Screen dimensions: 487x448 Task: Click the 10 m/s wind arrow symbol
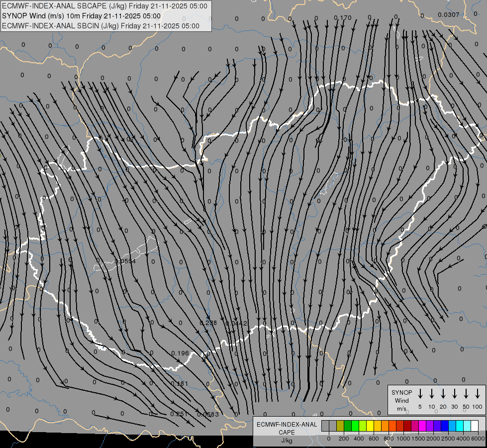click(432, 394)
